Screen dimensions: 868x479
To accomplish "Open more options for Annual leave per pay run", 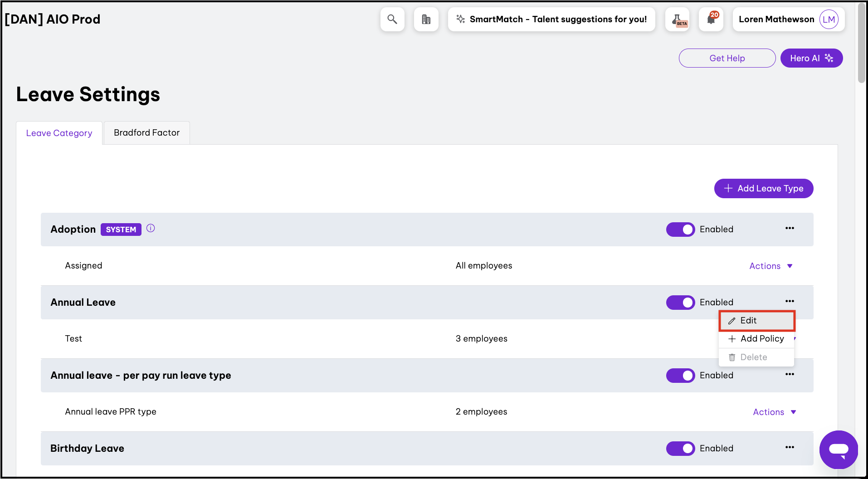I will point(790,375).
